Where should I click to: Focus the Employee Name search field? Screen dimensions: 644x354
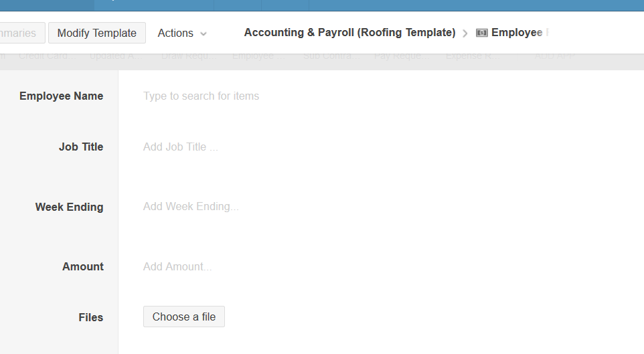(201, 96)
